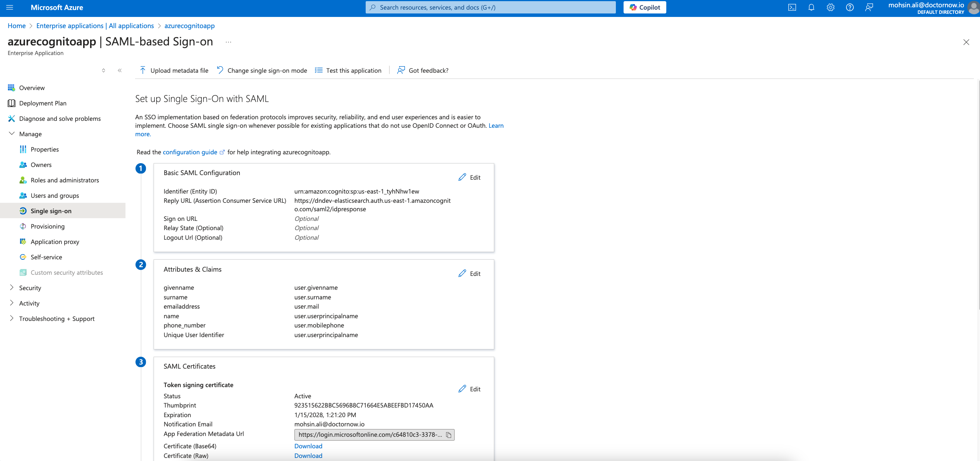Open the help and support icon
This screenshot has height=461, width=980.
click(850, 7)
